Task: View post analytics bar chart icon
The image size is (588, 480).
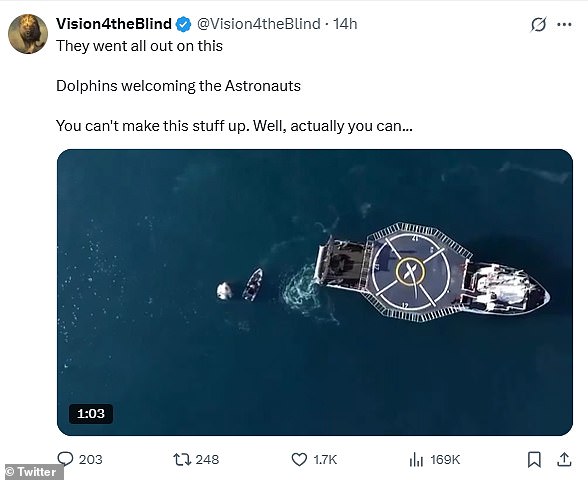Action: click(416, 459)
